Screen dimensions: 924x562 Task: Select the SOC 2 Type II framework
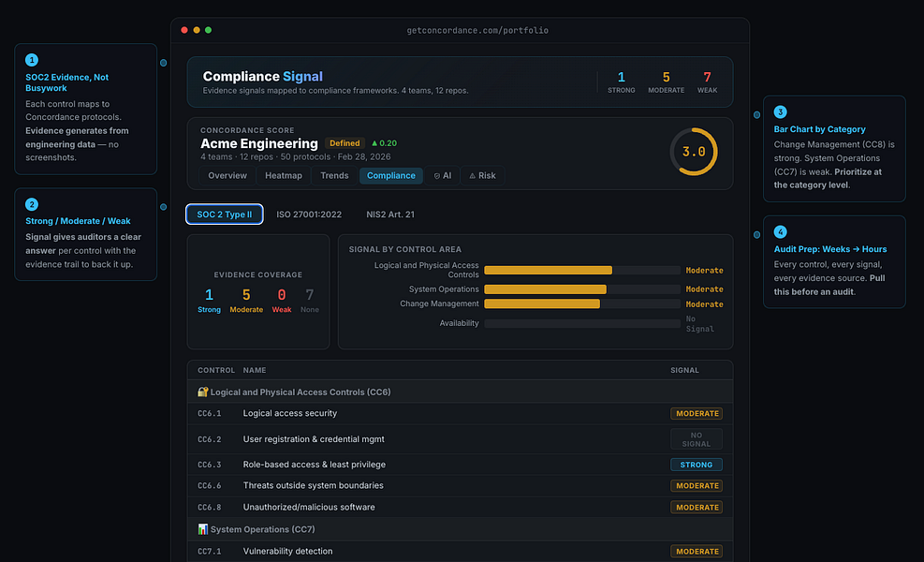(x=225, y=214)
